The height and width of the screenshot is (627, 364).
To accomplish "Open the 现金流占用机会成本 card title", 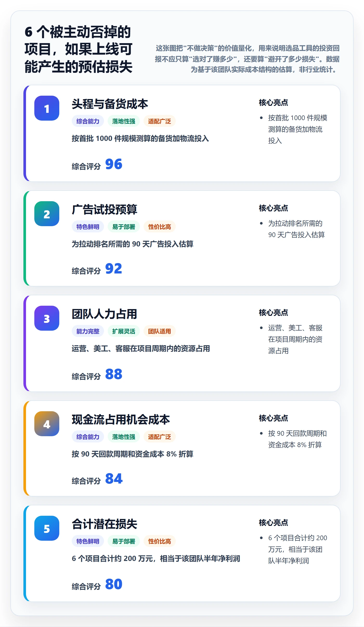I will click(x=121, y=420).
